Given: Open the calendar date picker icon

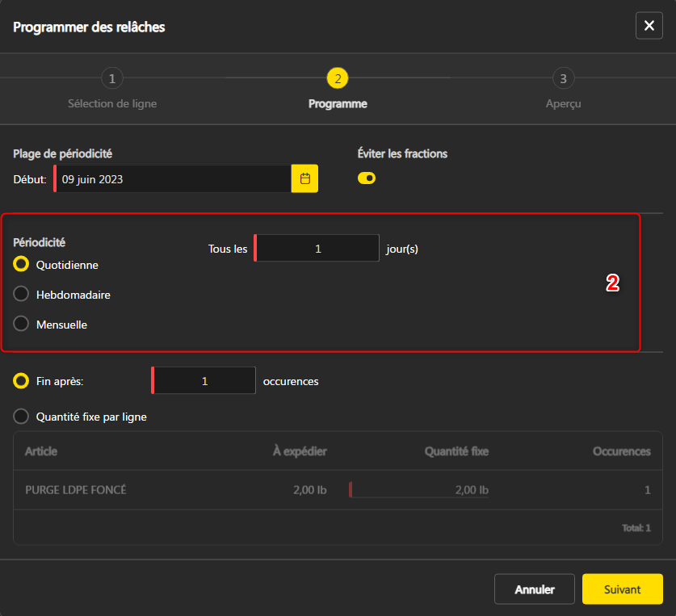Looking at the screenshot, I should 304,178.
